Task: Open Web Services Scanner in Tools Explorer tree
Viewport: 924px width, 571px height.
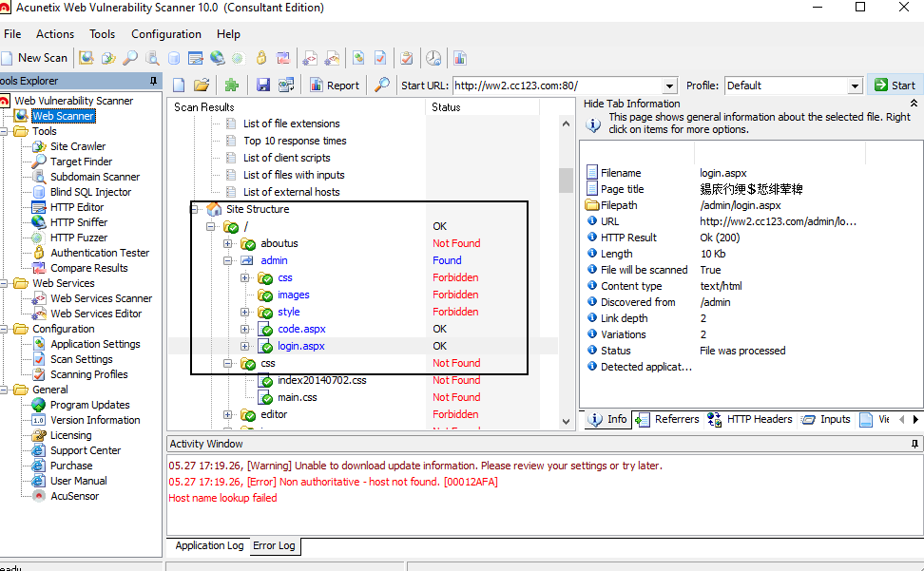Action: 102,298
